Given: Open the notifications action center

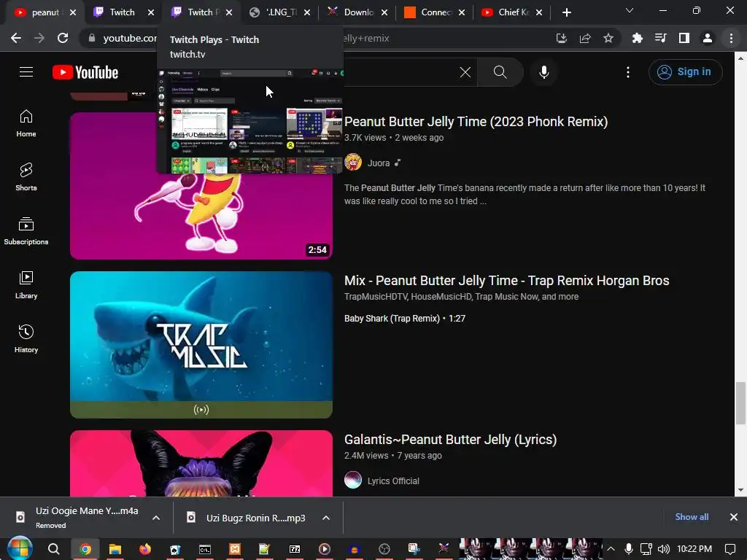Looking at the screenshot, I should point(729,549).
